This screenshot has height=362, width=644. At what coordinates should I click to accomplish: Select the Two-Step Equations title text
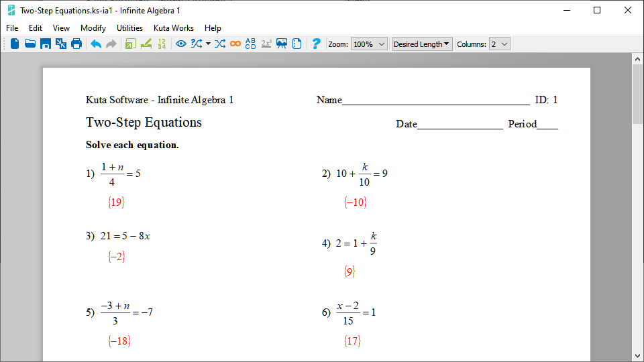[x=144, y=122]
